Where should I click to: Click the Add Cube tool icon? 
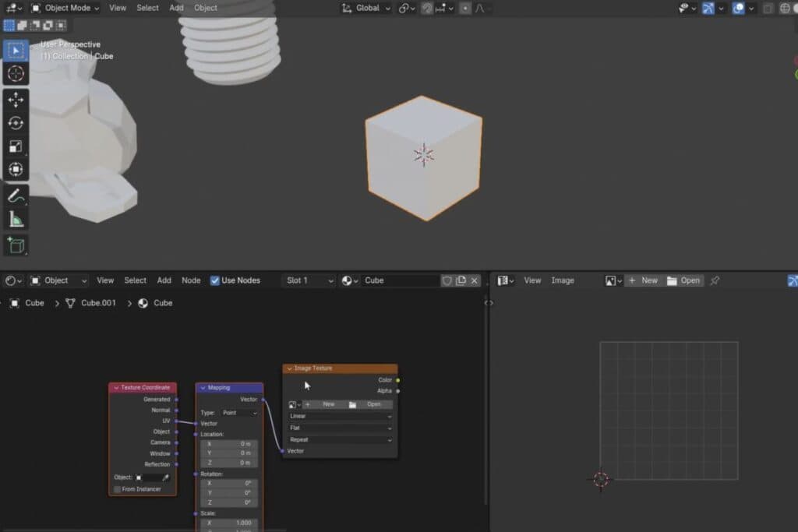(x=16, y=245)
